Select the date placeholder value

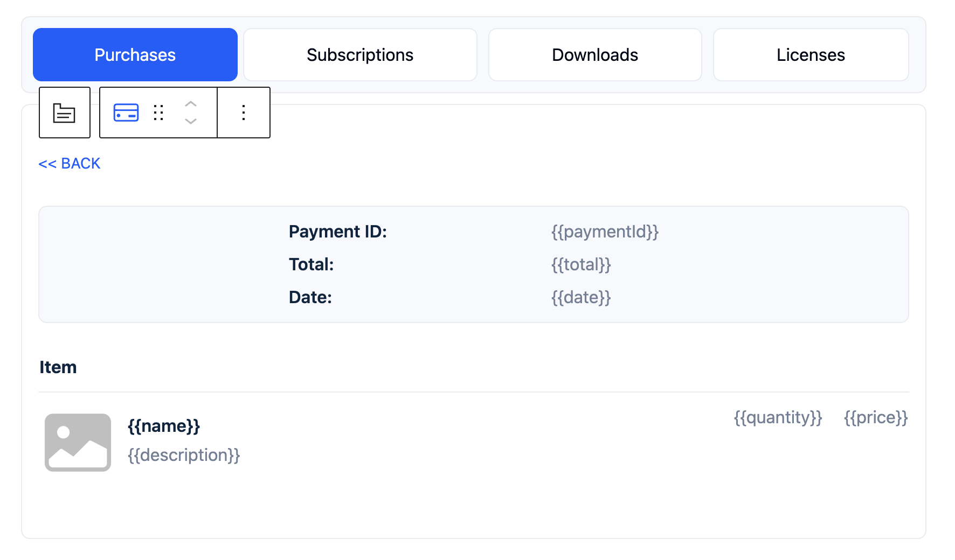[x=581, y=297]
